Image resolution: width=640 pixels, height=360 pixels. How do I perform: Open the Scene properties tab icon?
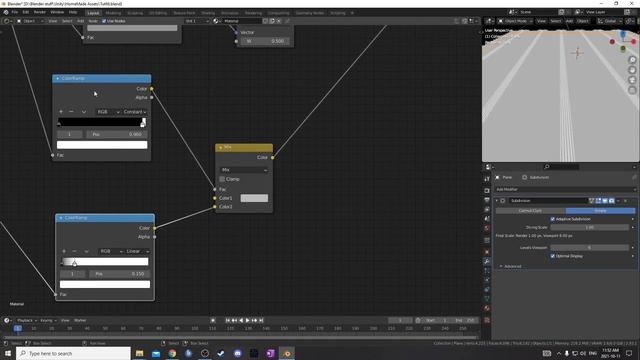pos(487,219)
